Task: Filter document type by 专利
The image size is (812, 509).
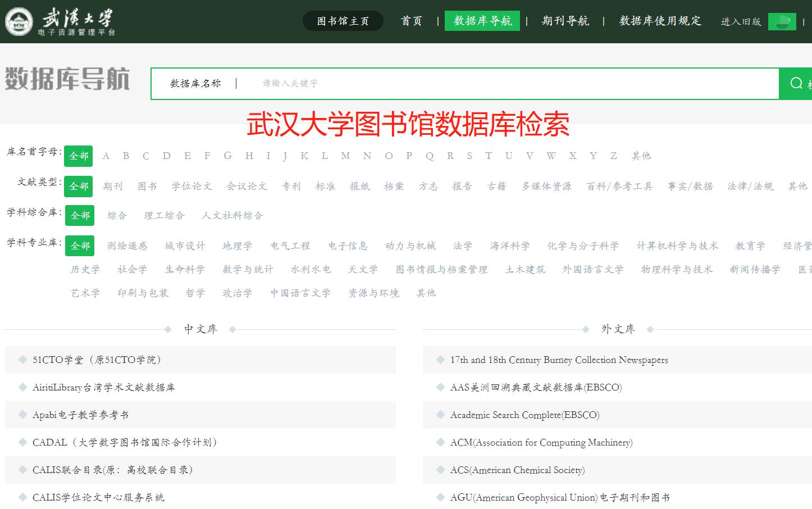Action: [291, 186]
